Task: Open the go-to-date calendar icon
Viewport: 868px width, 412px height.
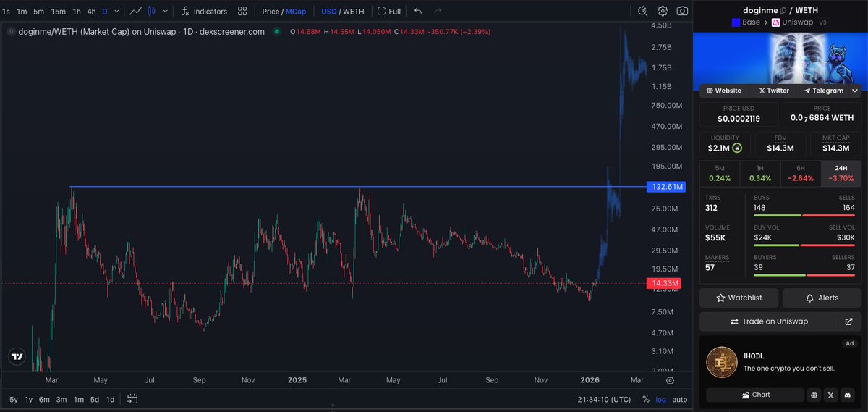Action: click(x=132, y=399)
